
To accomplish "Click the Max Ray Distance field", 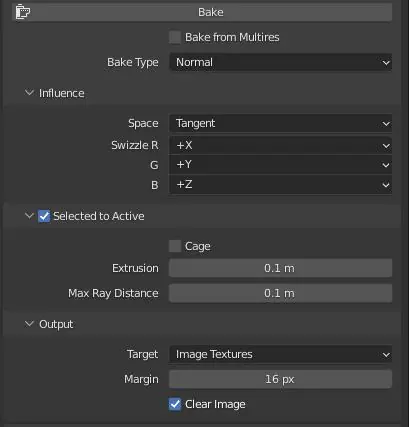I will (x=280, y=293).
